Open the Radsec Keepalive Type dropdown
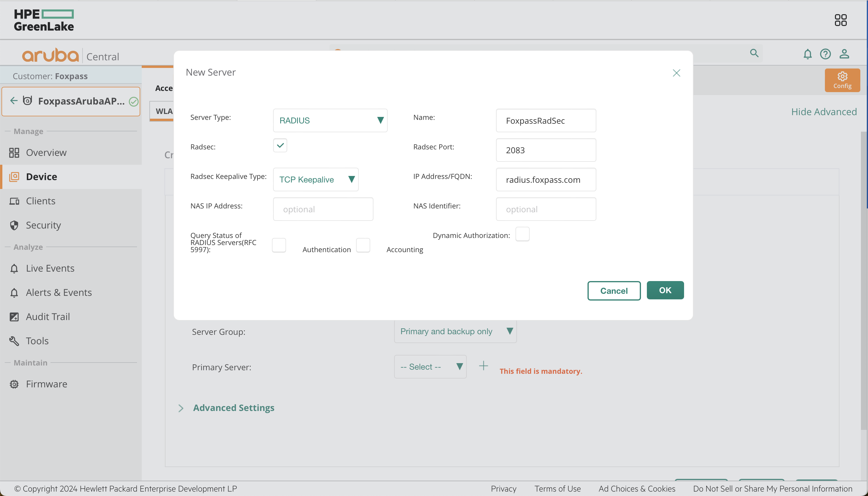The width and height of the screenshot is (868, 496). [316, 180]
